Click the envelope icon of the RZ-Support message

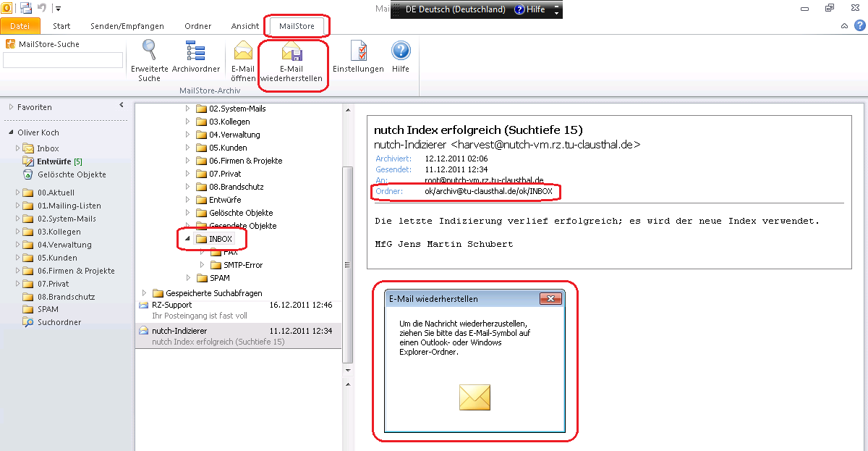click(144, 305)
